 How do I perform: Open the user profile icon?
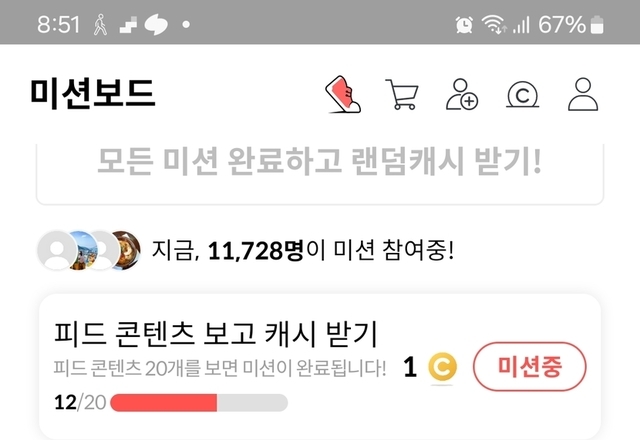tap(583, 94)
